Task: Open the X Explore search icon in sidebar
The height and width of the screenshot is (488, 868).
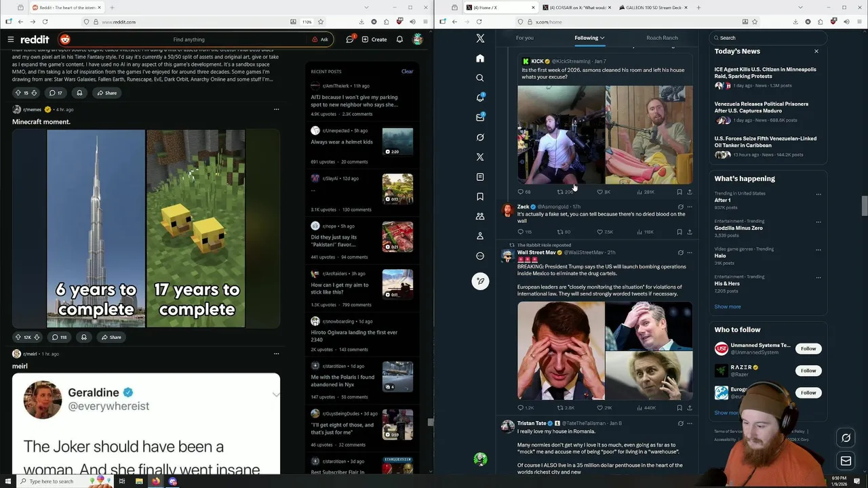Action: click(480, 78)
